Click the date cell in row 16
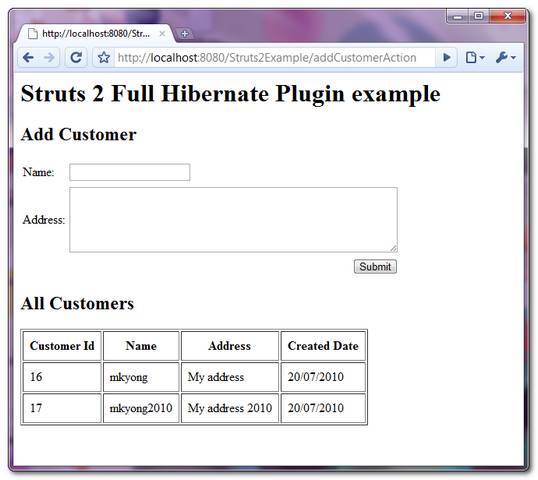 click(323, 377)
